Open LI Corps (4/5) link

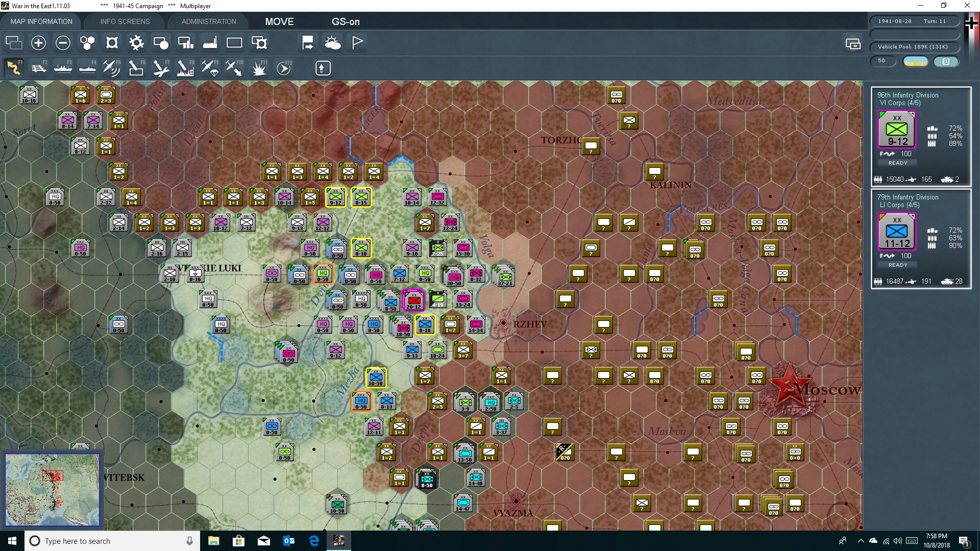point(899,205)
